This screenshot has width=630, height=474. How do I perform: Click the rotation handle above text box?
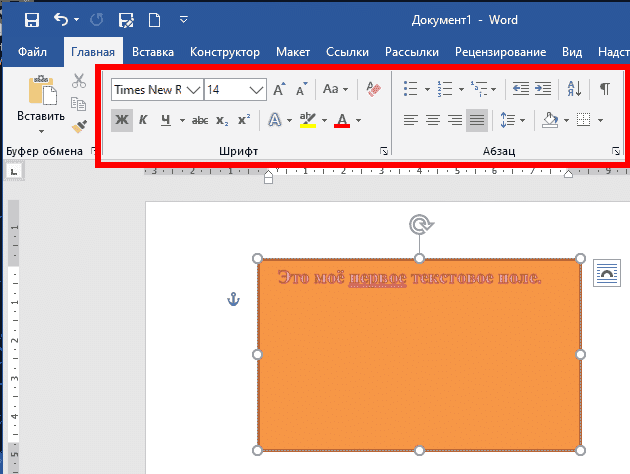click(420, 225)
